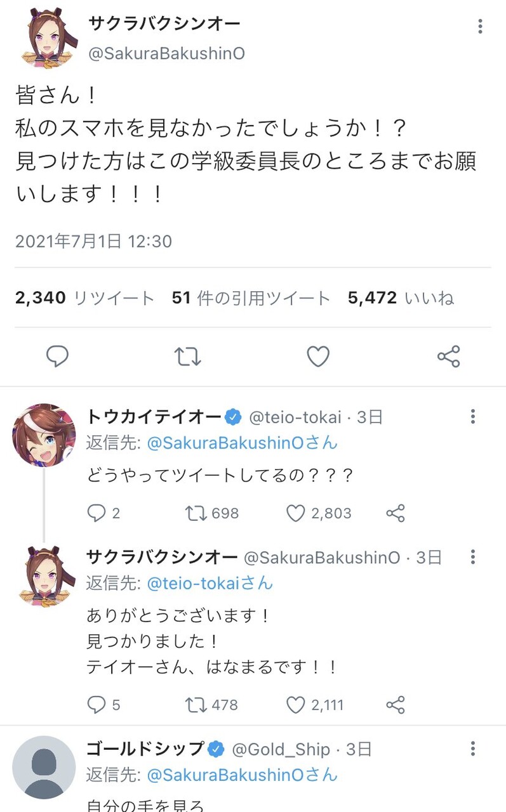Open more options on トウカイテイオー's reply

coord(473,417)
